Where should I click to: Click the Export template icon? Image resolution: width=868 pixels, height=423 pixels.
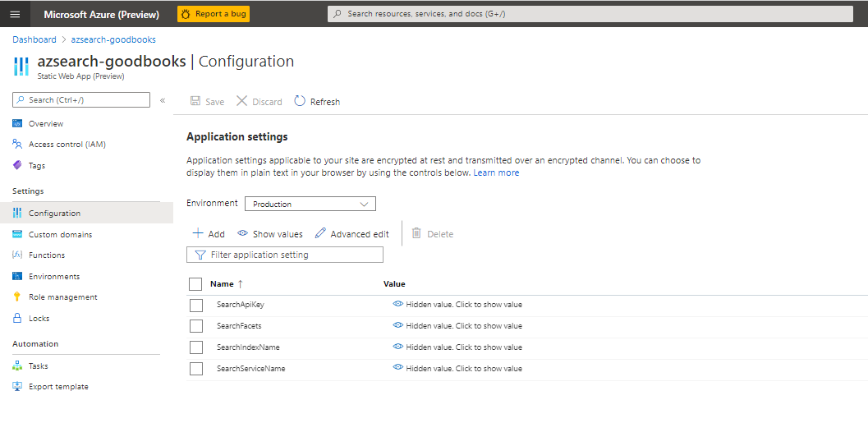click(17, 387)
